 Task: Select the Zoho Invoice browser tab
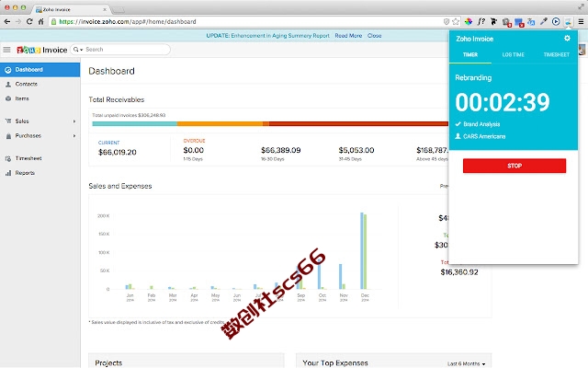click(x=72, y=9)
